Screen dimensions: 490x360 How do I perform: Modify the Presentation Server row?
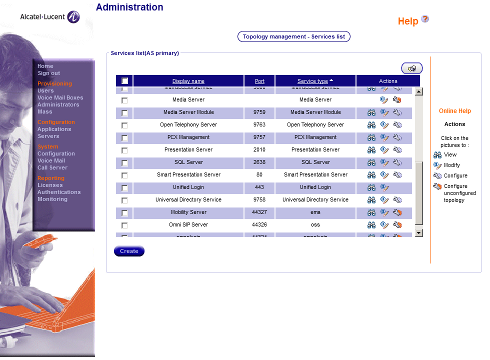pyautogui.click(x=384, y=150)
